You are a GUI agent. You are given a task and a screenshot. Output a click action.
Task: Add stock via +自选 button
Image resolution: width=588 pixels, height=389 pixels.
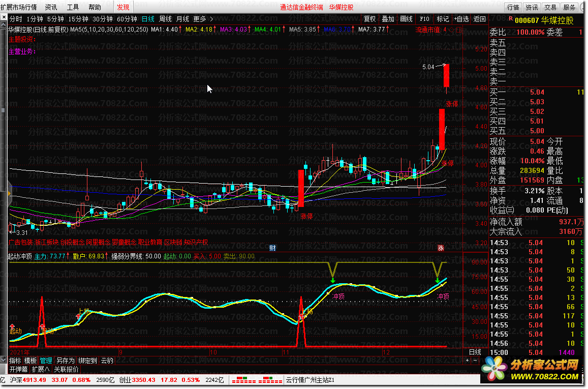(x=461, y=19)
